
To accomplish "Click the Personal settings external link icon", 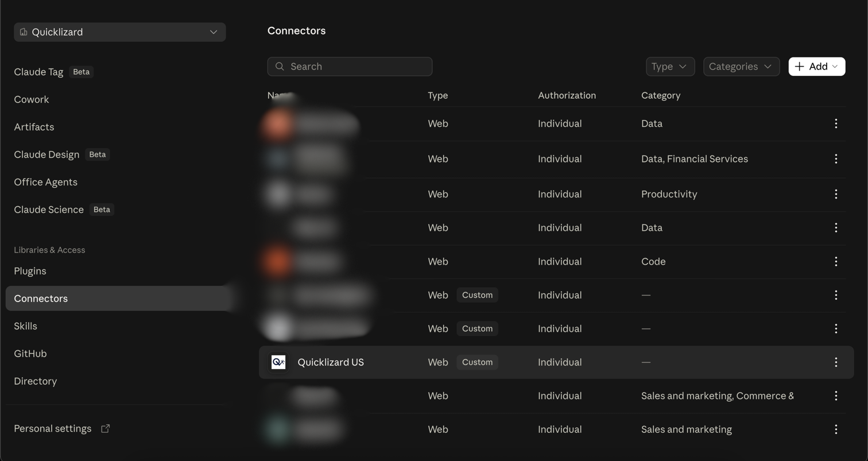I will (106, 429).
